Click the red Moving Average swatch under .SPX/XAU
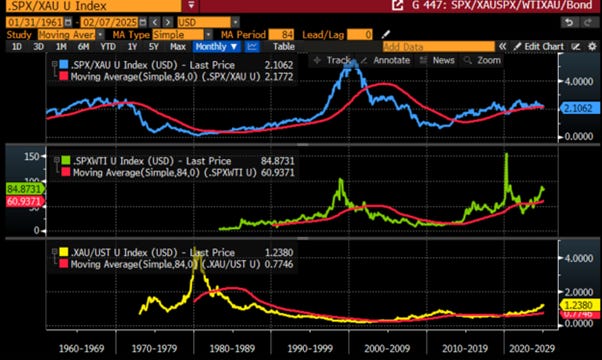The height and width of the screenshot is (360, 602). [x=64, y=76]
